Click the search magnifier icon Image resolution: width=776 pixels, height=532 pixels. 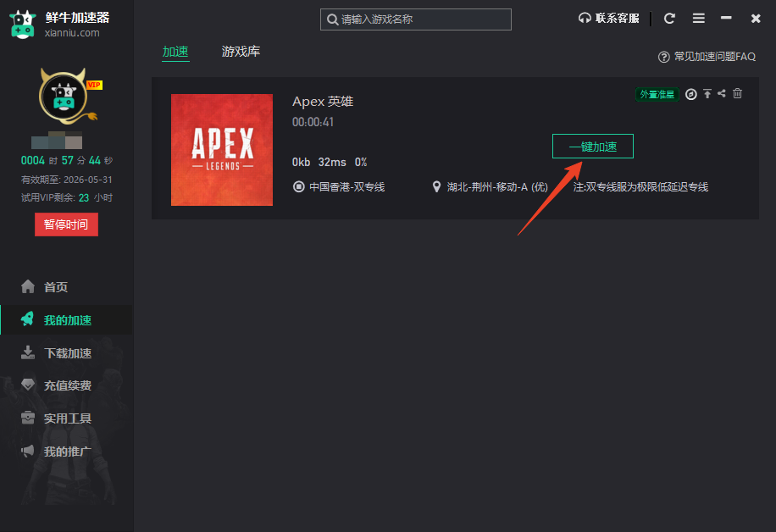[x=333, y=19]
